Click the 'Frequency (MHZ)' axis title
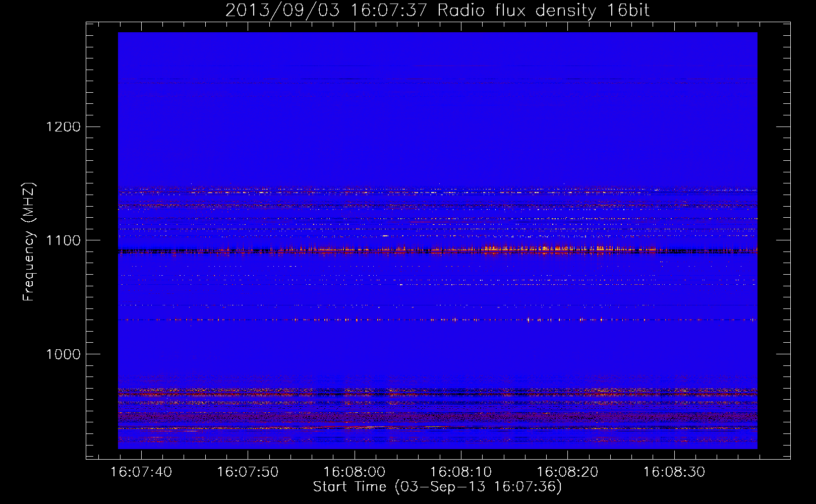 click(29, 242)
